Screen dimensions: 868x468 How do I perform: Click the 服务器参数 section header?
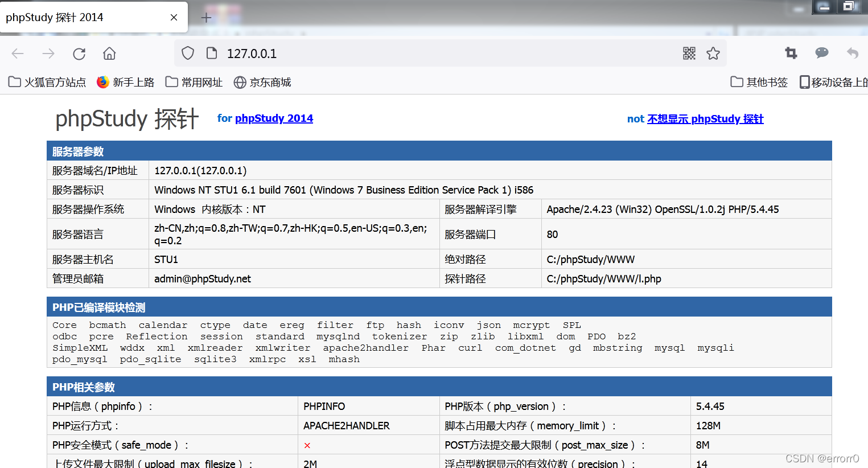point(439,151)
